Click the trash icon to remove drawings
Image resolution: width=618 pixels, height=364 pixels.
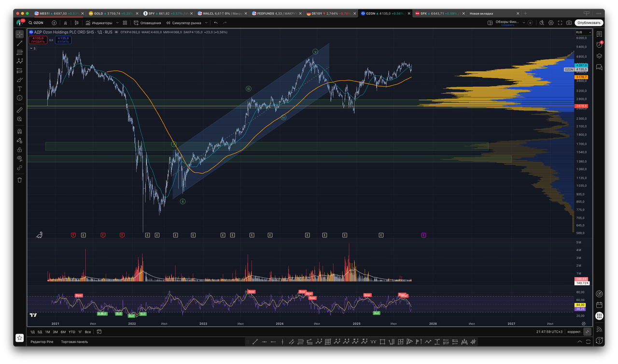click(19, 180)
